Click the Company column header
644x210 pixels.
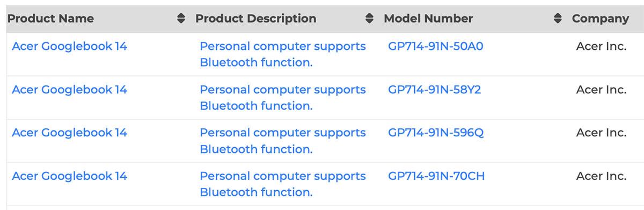601,19
